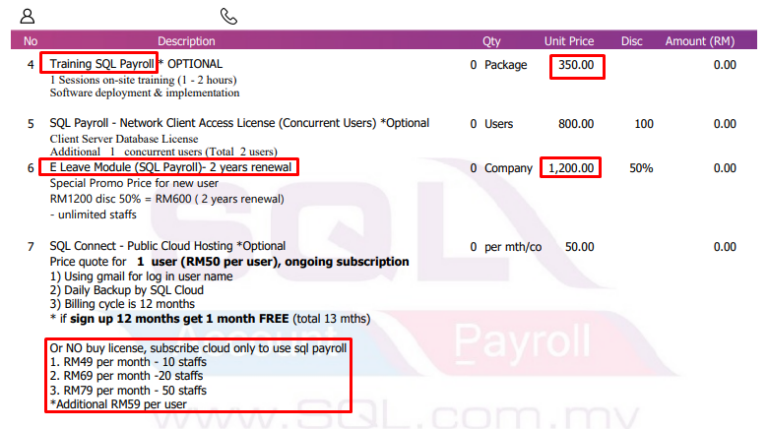This screenshot has height=429, width=768.
Task: Click the RM79 per month 50 staffs line
Action: [128, 390]
